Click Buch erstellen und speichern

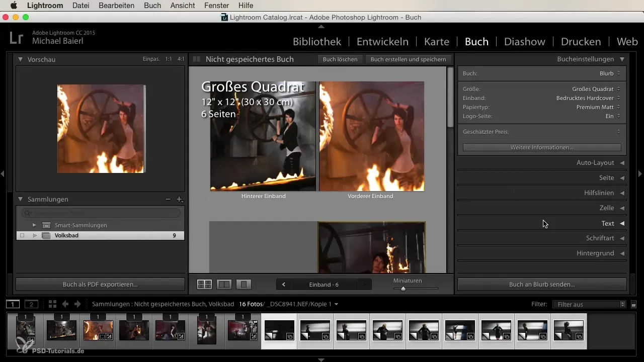[x=408, y=59]
